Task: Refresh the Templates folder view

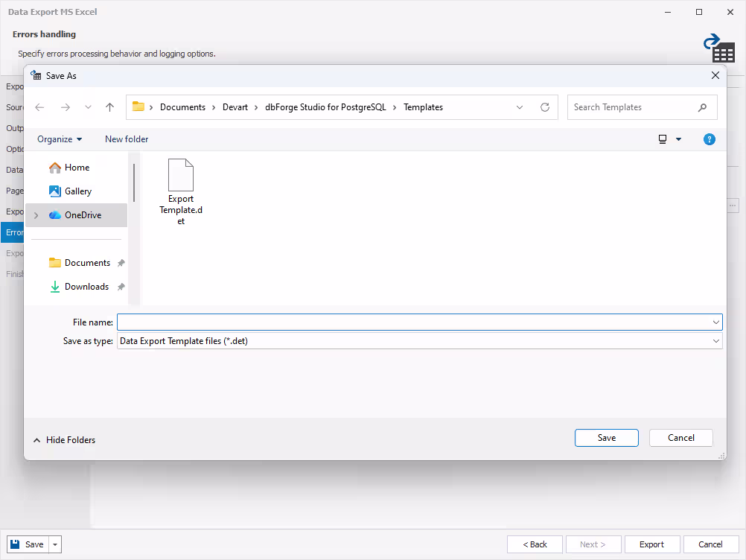Action: [545, 107]
